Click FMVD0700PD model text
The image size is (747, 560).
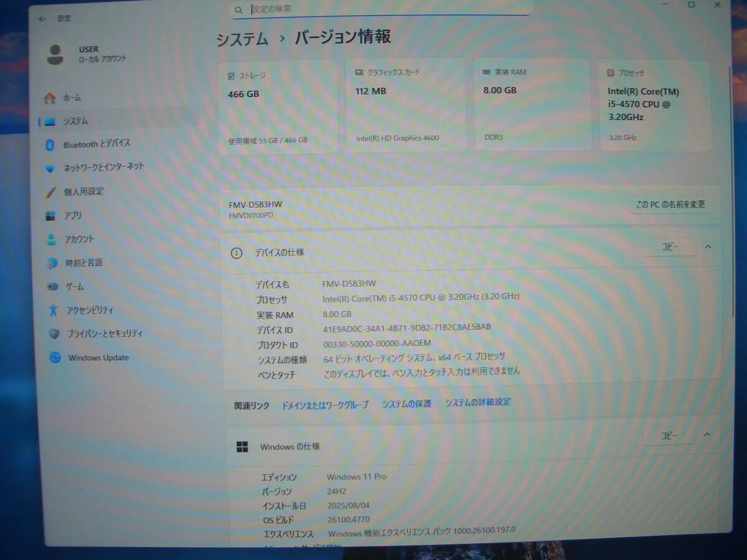pyautogui.click(x=251, y=215)
